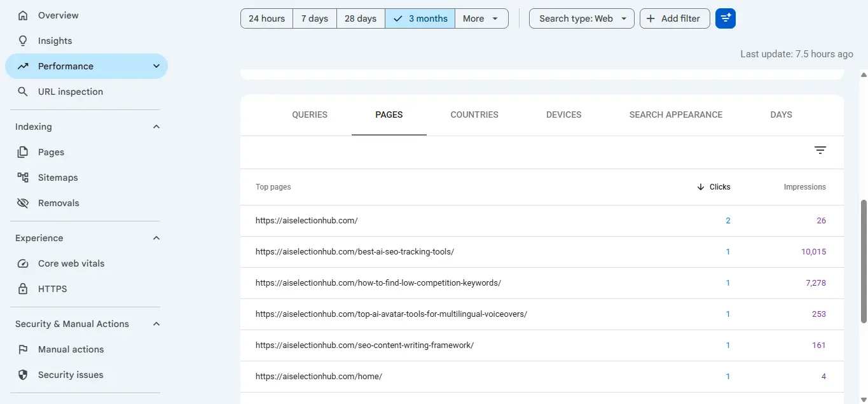Switch to the Days tab
The width and height of the screenshot is (868, 404).
(x=781, y=115)
